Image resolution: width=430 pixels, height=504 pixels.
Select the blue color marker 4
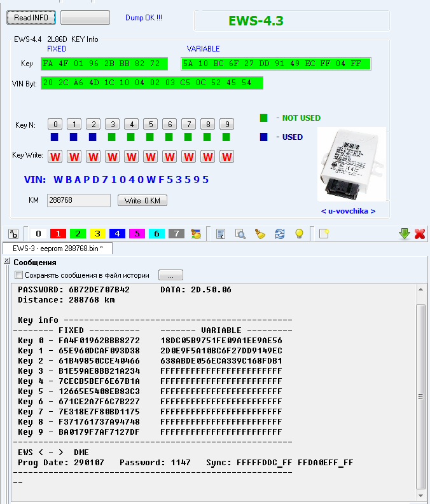click(118, 234)
